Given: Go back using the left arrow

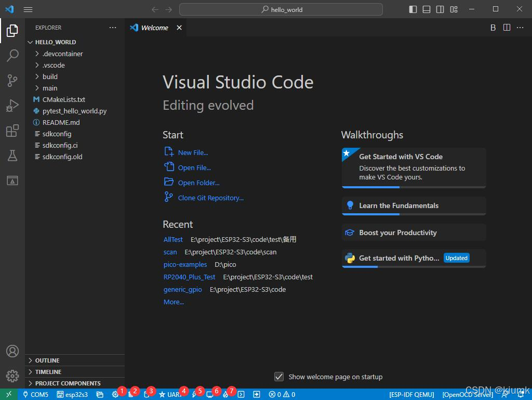Looking at the screenshot, I should (x=155, y=9).
